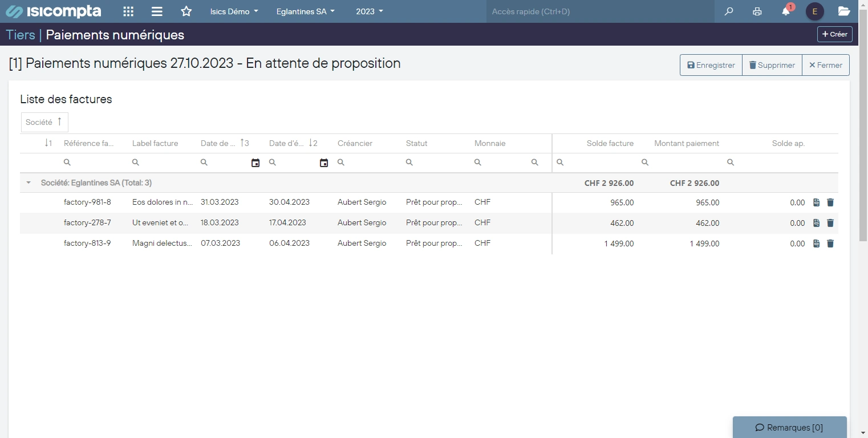The width and height of the screenshot is (868, 438).
Task: Open calendar picker for Date de filter
Action: coord(255,163)
